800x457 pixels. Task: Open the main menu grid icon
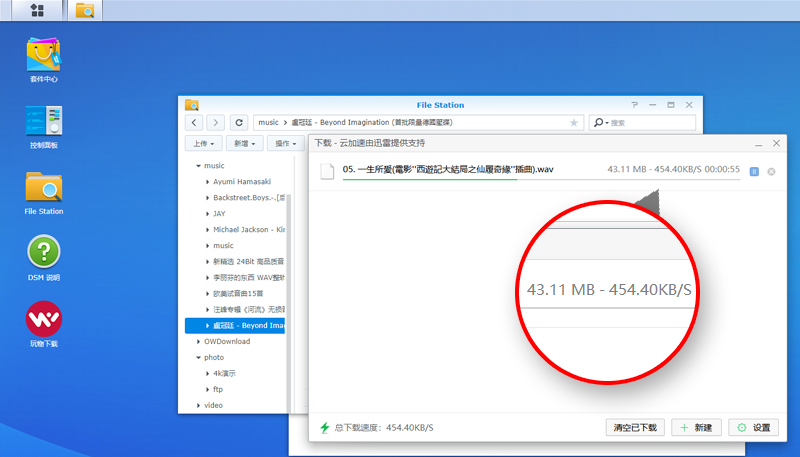(37, 10)
